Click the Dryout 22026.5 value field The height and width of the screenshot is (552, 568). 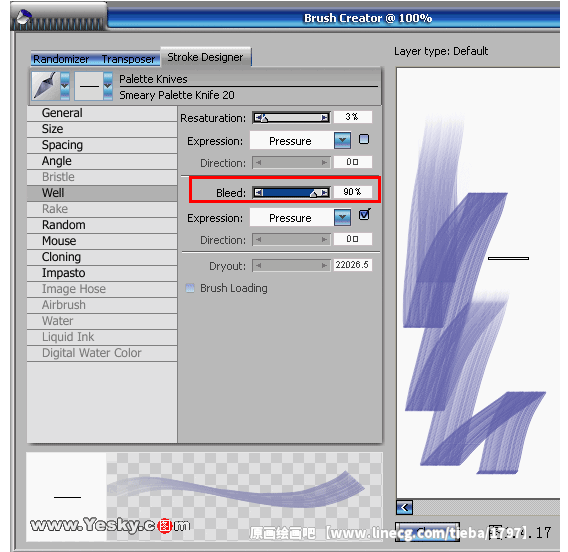(x=352, y=265)
